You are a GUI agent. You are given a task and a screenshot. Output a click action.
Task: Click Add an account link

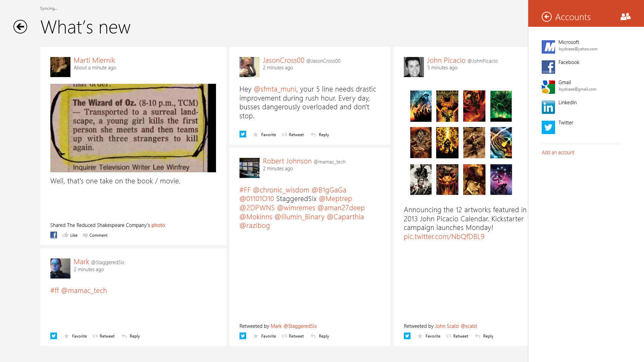pos(558,153)
